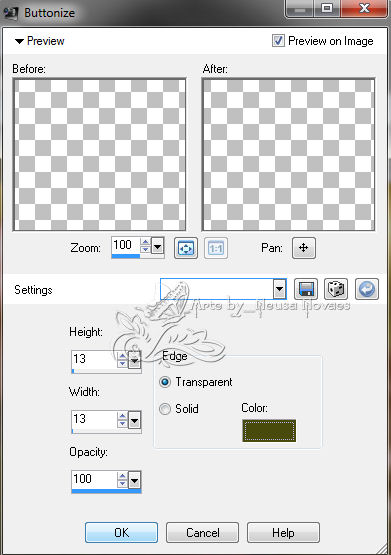Click the olive edge Color swatch
Image resolution: width=391 pixels, height=555 pixels.
tap(269, 430)
